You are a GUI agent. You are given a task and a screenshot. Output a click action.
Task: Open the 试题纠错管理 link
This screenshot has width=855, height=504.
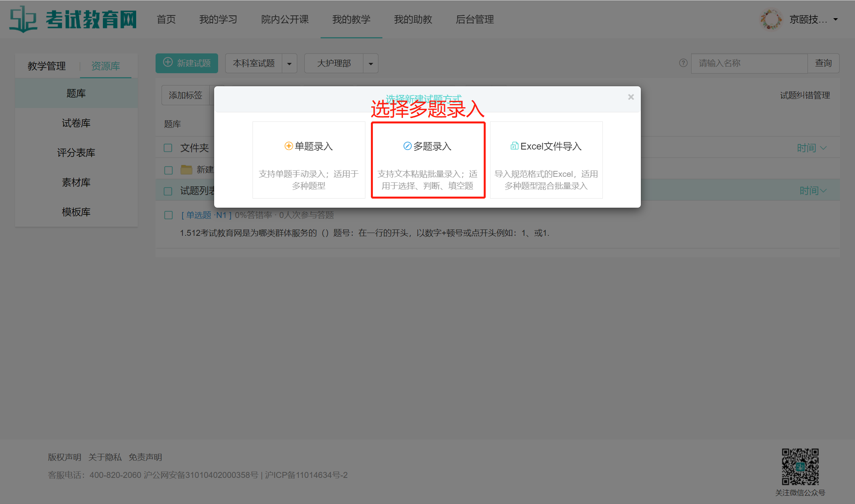(805, 95)
